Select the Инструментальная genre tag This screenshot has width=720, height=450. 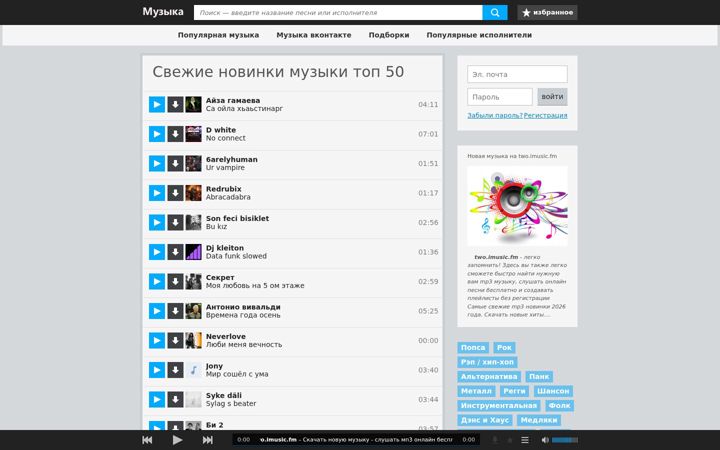click(499, 405)
